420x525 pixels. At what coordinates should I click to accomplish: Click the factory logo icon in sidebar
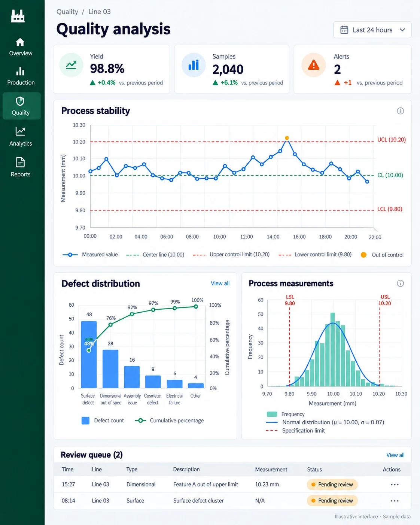point(18,16)
